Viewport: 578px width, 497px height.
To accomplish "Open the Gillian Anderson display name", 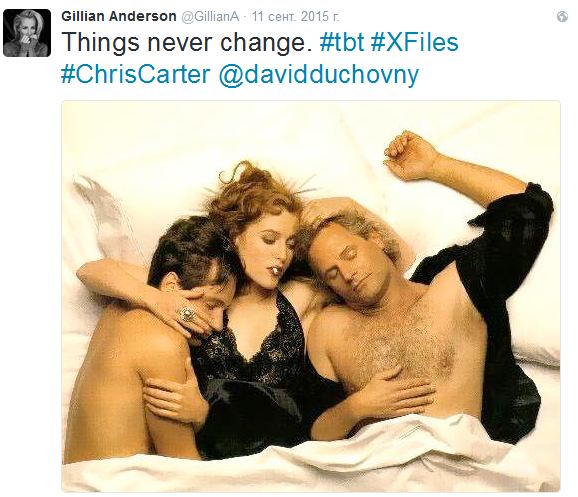I will pyautogui.click(x=119, y=16).
